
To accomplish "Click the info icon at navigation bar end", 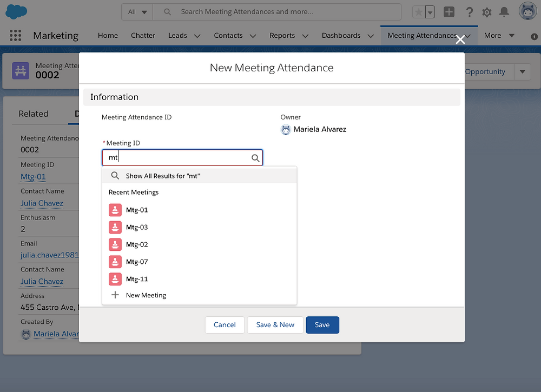I will (x=534, y=37).
